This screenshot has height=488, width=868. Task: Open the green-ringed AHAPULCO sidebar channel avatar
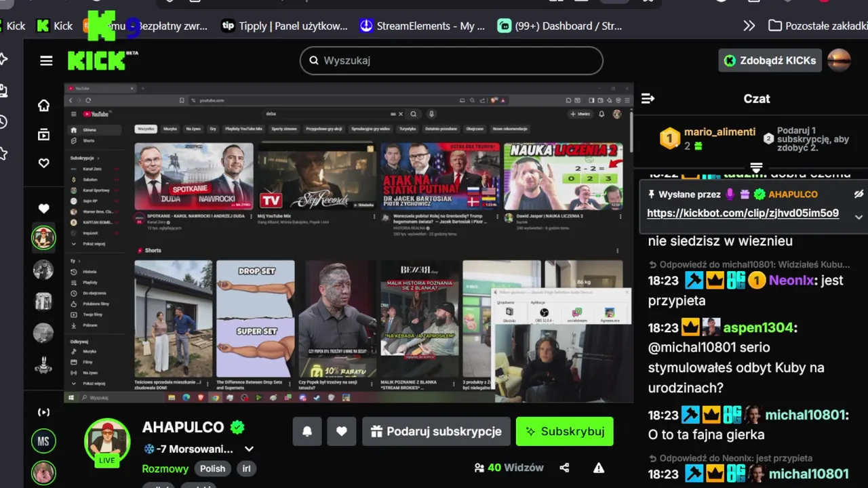point(43,238)
